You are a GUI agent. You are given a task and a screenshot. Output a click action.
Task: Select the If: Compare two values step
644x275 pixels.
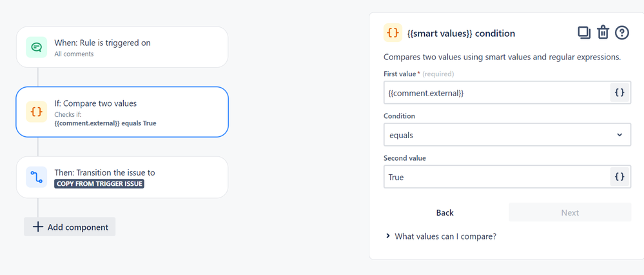[x=122, y=112]
